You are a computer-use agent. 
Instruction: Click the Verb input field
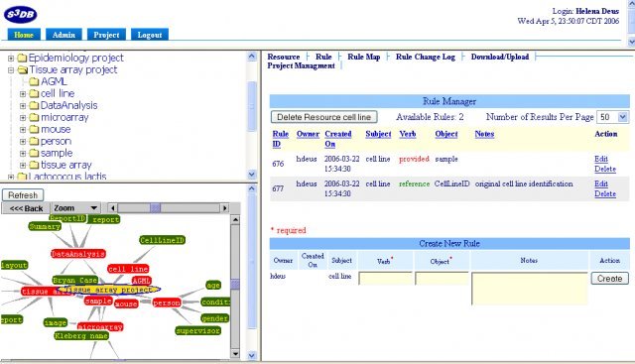tap(385, 278)
